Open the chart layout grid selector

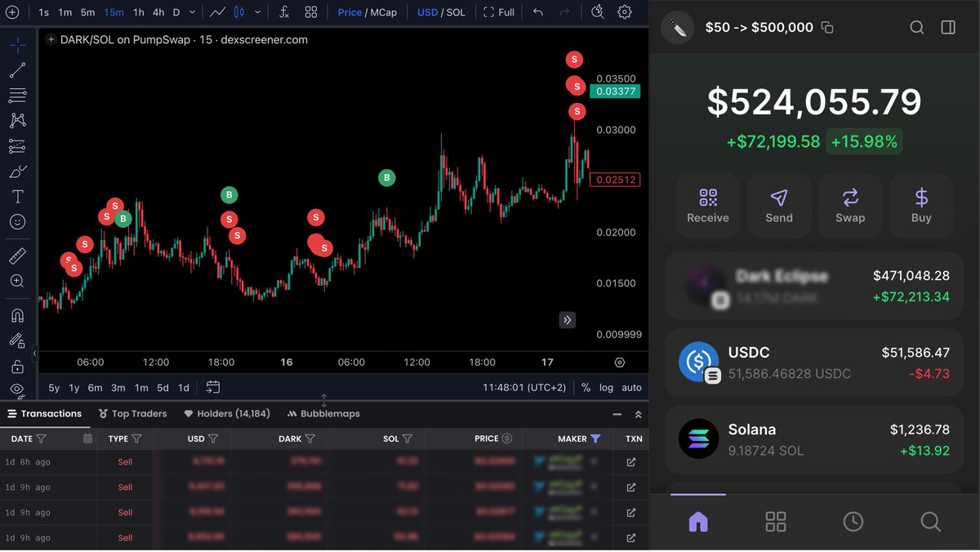click(311, 12)
